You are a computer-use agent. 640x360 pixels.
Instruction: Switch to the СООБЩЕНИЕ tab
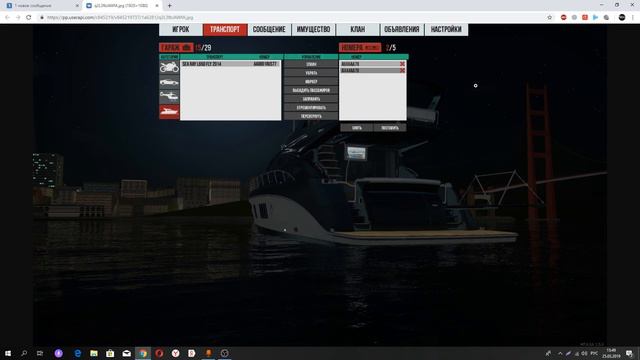(x=269, y=29)
